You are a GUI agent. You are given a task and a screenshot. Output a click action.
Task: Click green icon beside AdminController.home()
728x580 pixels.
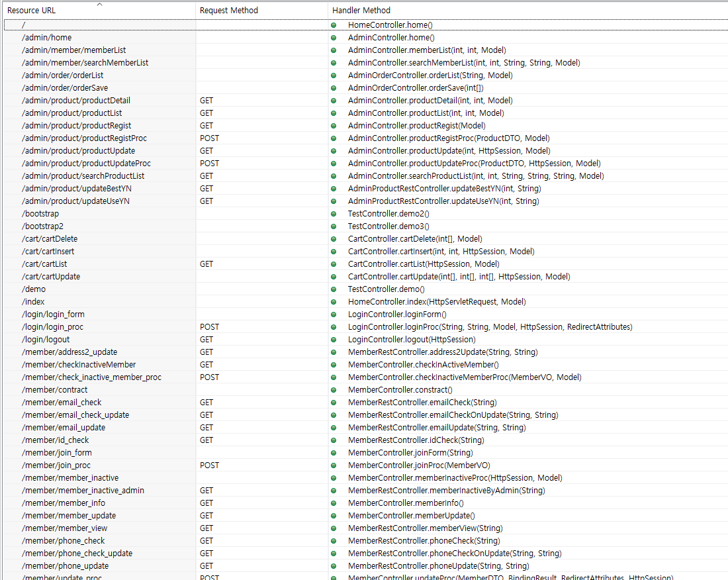[334, 38]
